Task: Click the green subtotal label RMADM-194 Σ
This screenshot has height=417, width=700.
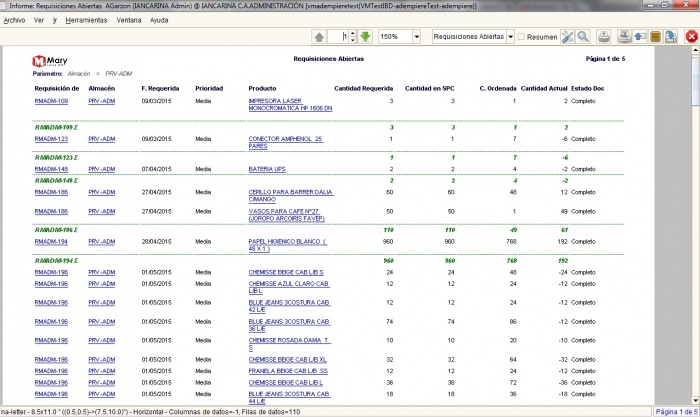Action: [x=56, y=261]
